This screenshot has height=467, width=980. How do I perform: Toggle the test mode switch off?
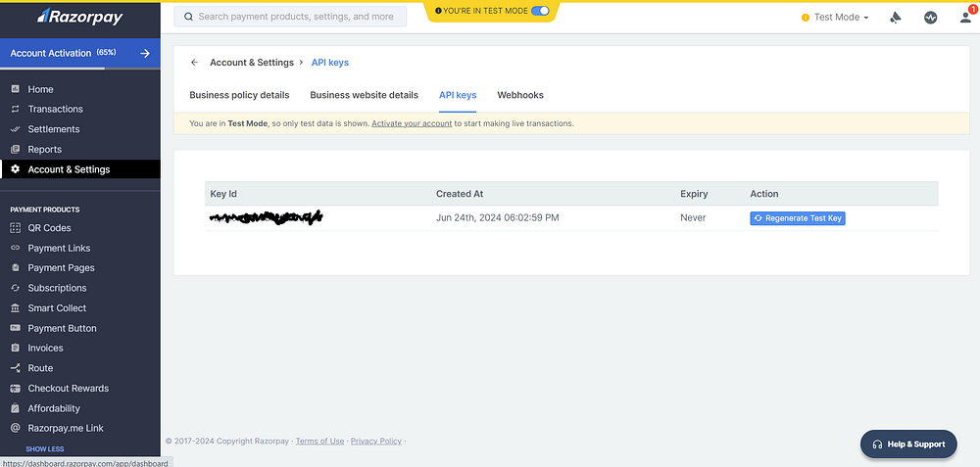pyautogui.click(x=540, y=11)
